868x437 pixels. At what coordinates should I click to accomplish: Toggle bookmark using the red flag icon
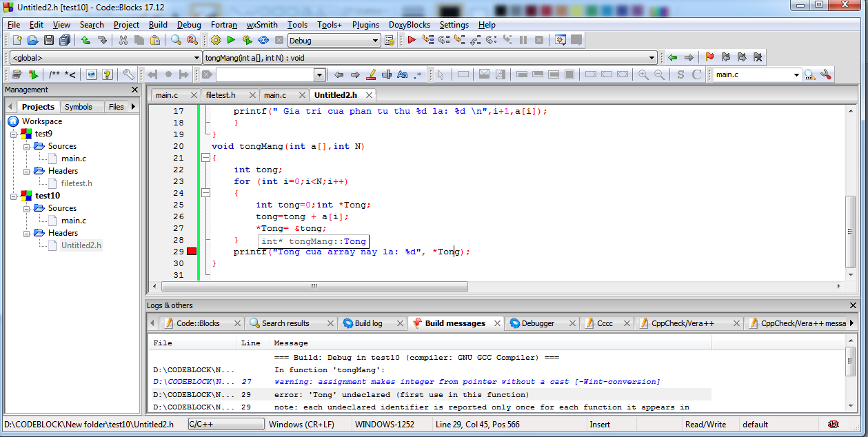point(709,58)
